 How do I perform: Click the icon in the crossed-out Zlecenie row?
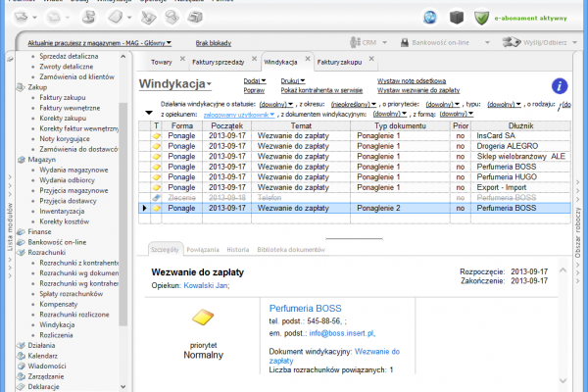coord(157,197)
